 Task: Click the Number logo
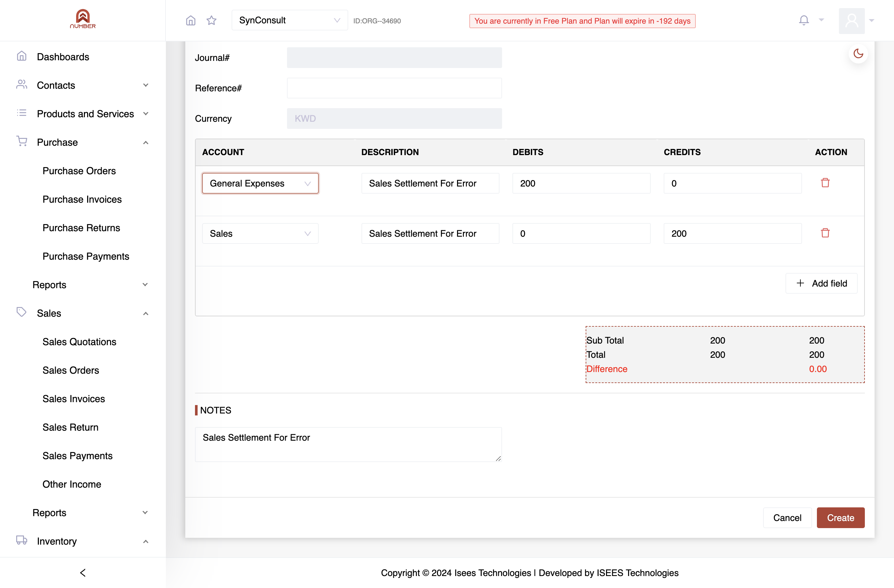click(83, 19)
